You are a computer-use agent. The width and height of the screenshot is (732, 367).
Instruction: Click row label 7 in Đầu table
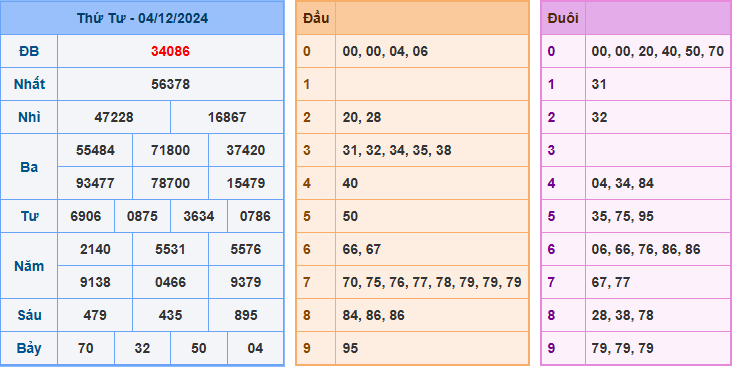(306, 282)
